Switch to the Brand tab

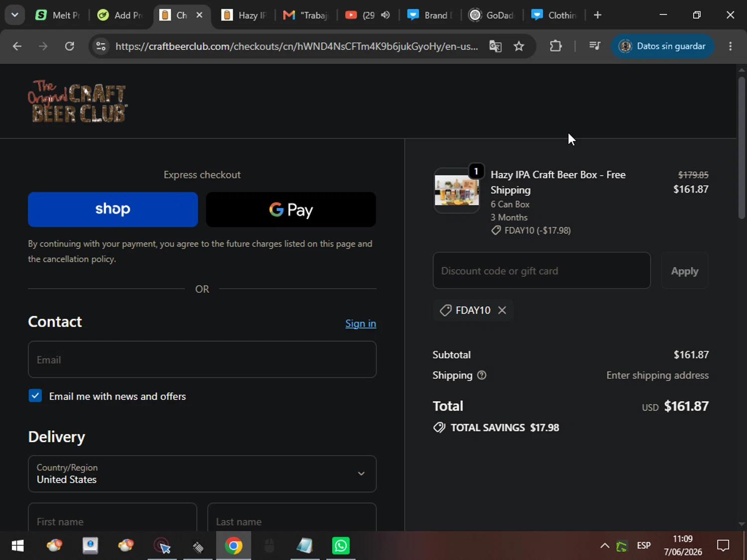pos(430,15)
